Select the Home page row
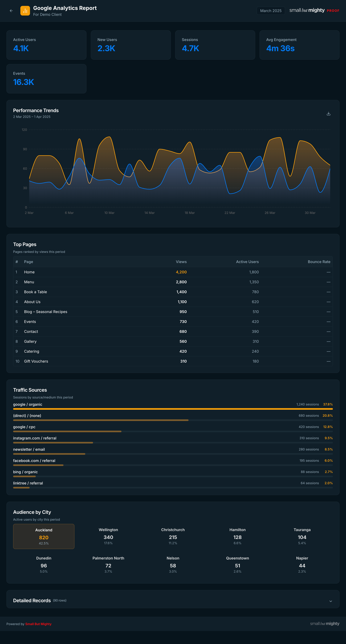The width and height of the screenshot is (346, 644). coord(173,272)
